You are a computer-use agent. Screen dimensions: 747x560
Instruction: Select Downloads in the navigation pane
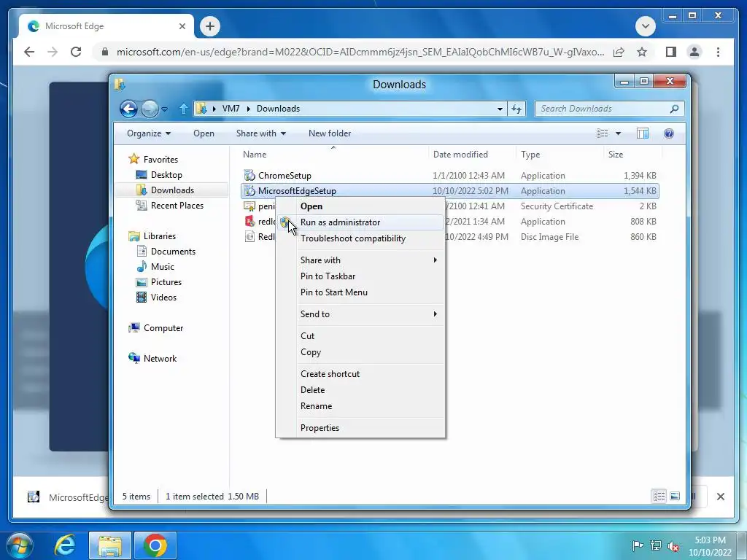pyautogui.click(x=172, y=190)
